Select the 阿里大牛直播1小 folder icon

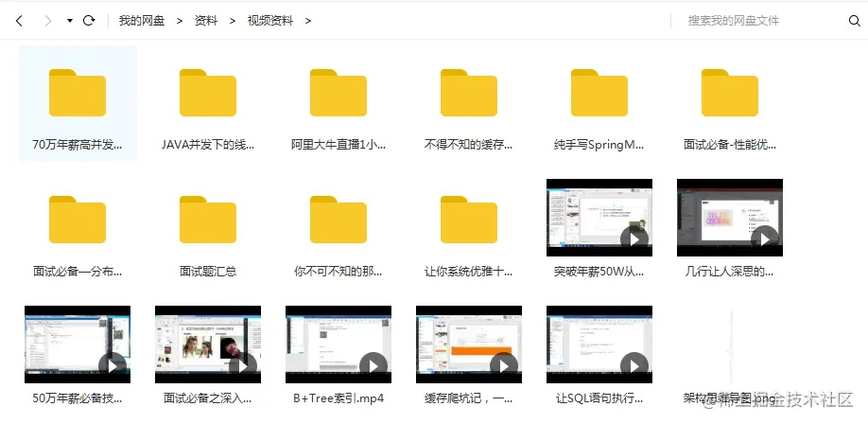click(x=339, y=93)
